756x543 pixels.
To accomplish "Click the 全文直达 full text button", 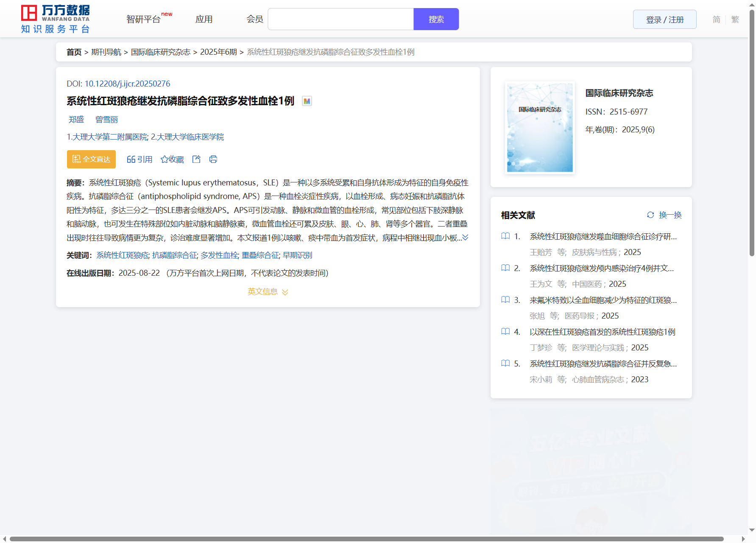I will pyautogui.click(x=91, y=160).
